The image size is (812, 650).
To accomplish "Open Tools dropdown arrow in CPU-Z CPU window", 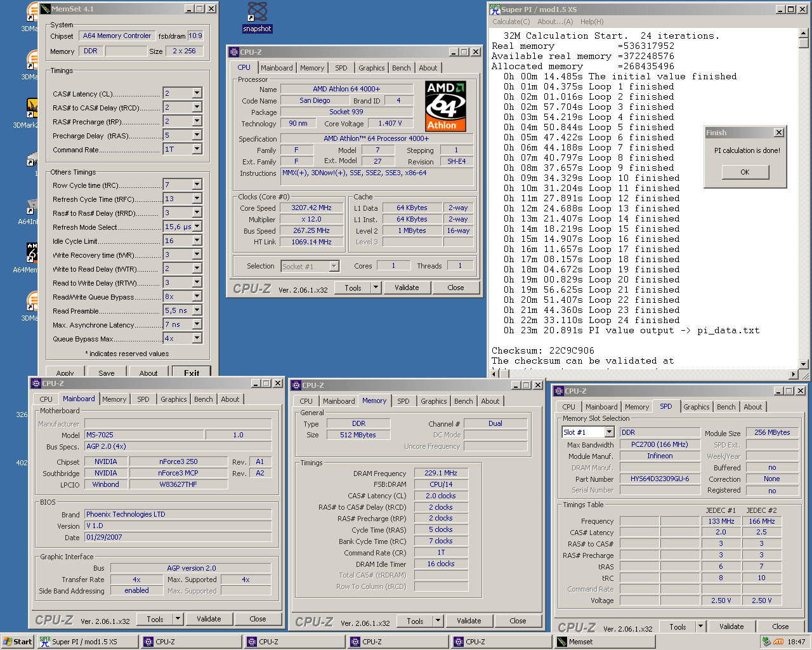I will pyautogui.click(x=376, y=288).
